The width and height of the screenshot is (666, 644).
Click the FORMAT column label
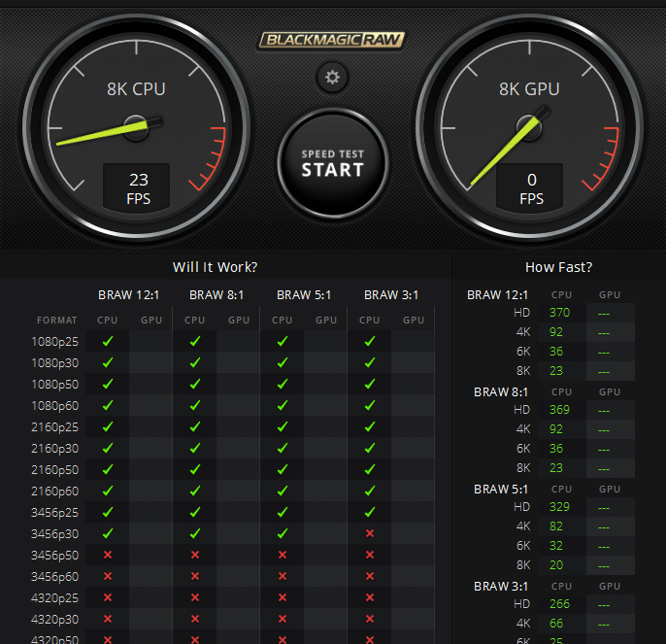[57, 321]
